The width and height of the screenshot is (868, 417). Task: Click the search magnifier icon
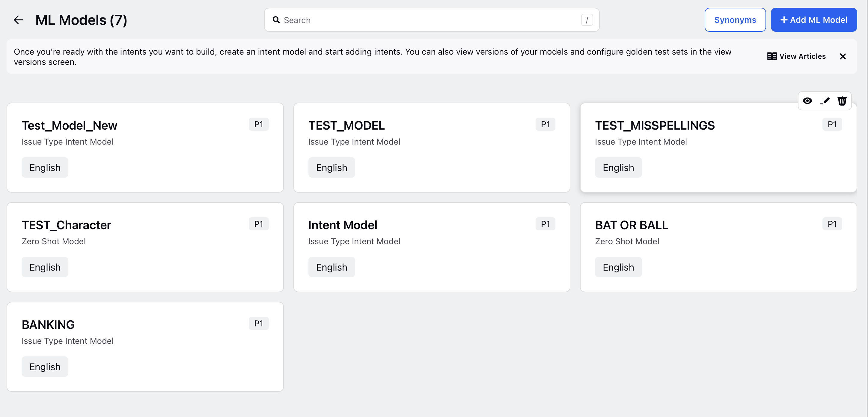[276, 20]
